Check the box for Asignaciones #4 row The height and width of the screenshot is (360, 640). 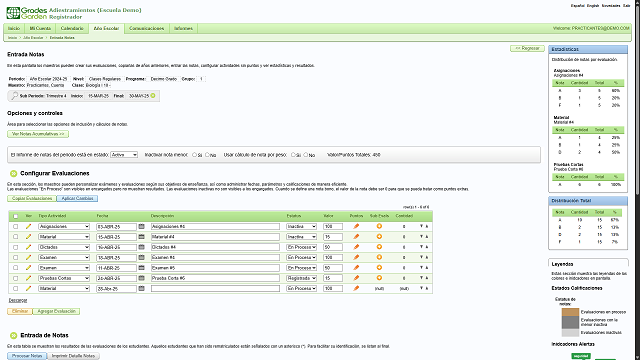tap(16, 227)
